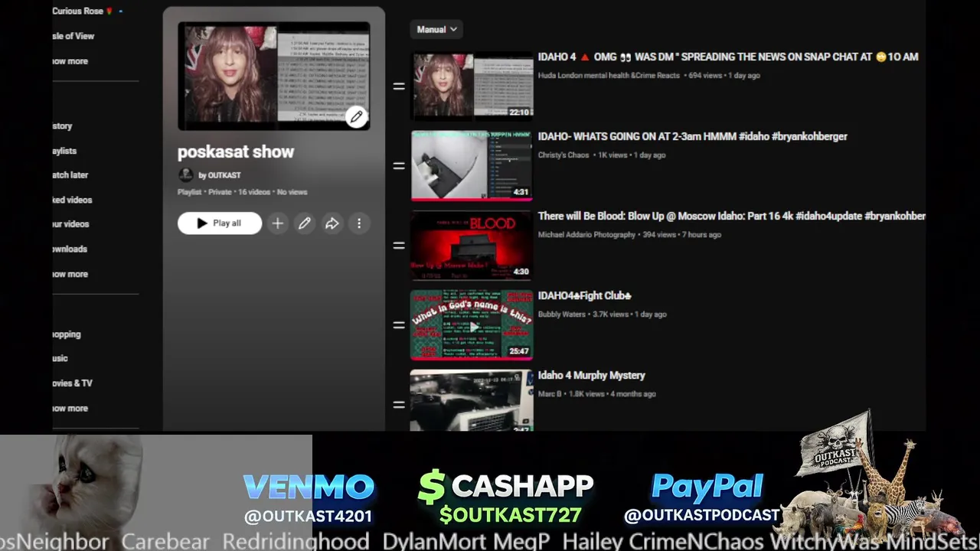980x551 pixels.
Task: Open title There will Be Blood: Blow Up @ Moscow Idaho
Action: pos(732,216)
